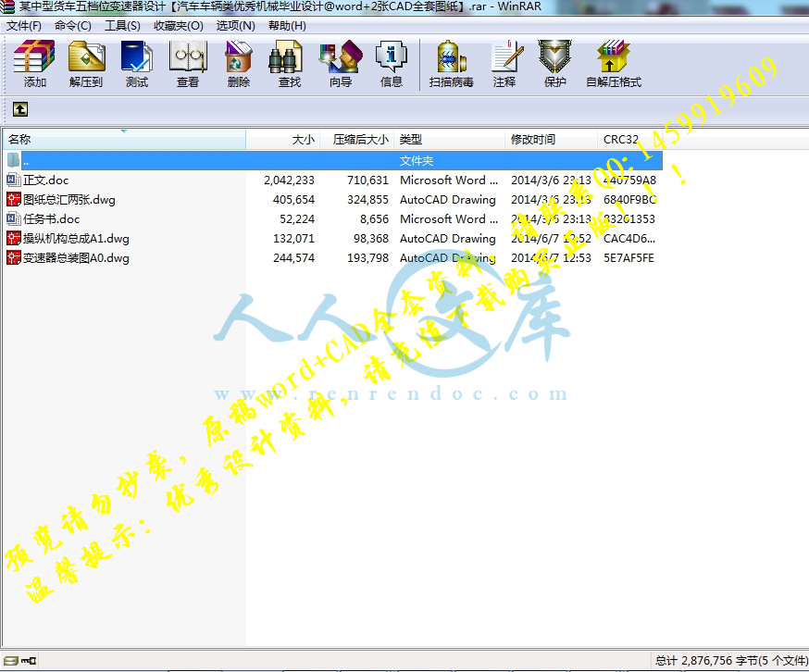The height and width of the screenshot is (672, 809).
Task: Click the packed size 193,798
Action: tap(367, 257)
